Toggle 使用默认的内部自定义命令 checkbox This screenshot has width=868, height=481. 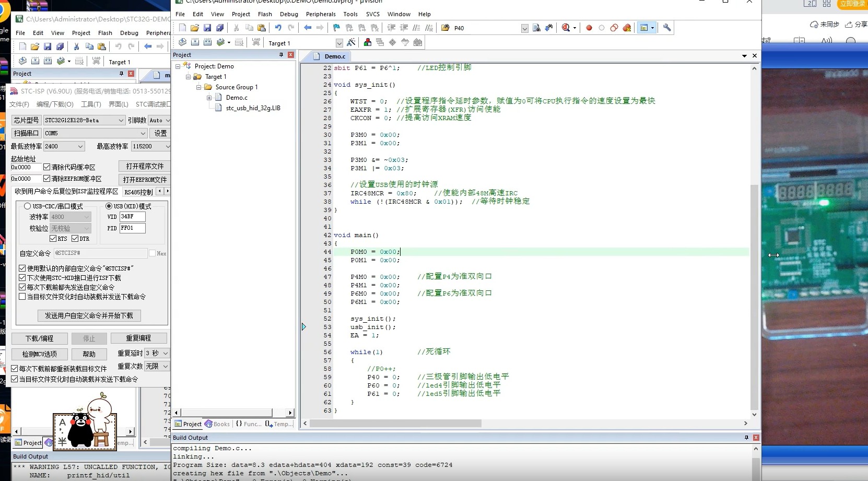click(x=22, y=268)
